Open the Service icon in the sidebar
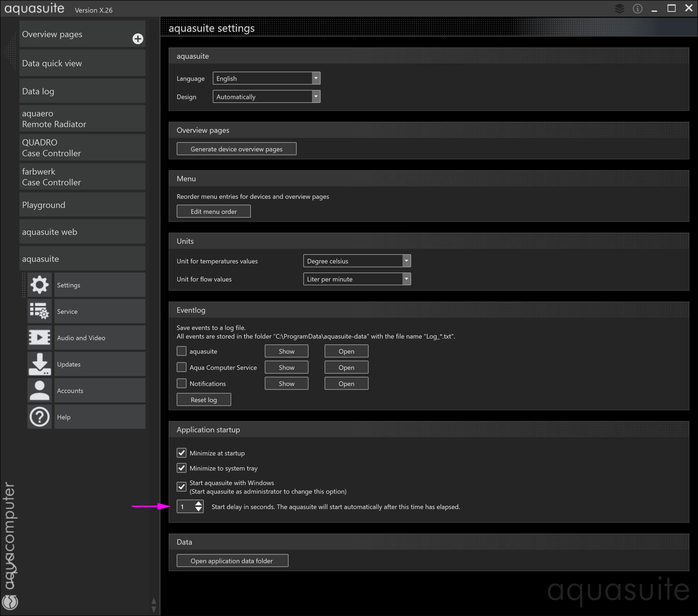Screen dimensions: 698x616 [x=40, y=311]
